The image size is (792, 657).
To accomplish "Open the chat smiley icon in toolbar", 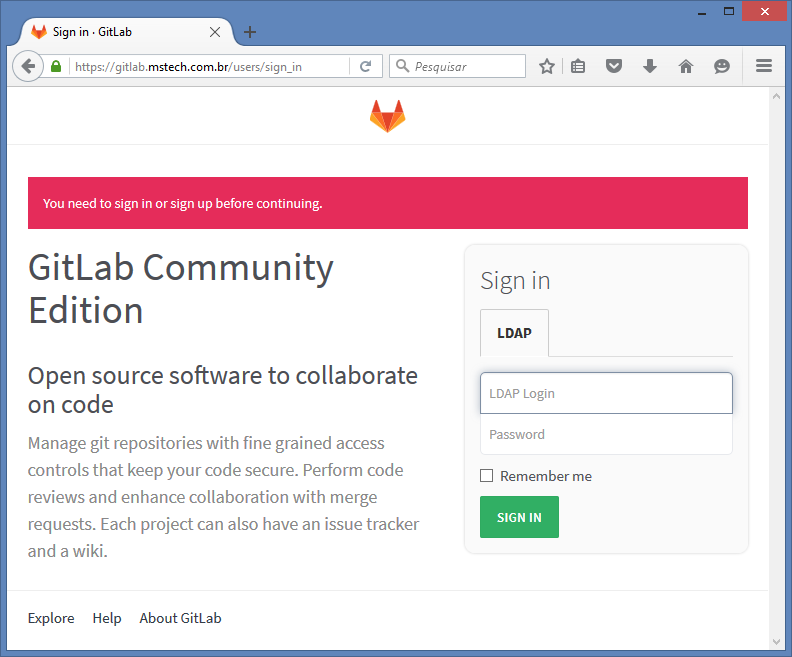I will pyautogui.click(x=722, y=66).
